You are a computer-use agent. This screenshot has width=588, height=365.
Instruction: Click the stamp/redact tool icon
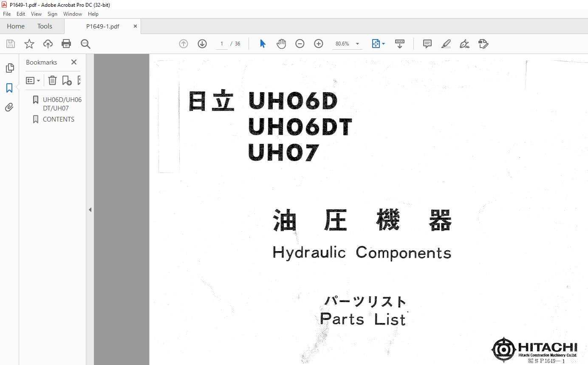pyautogui.click(x=483, y=44)
